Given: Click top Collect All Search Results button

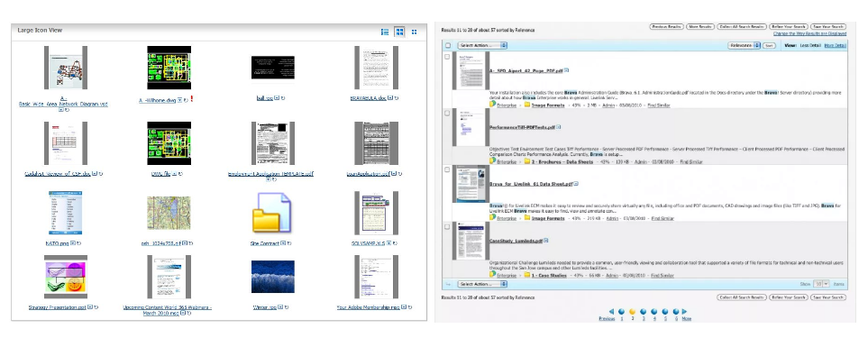Looking at the screenshot, I should (742, 26).
